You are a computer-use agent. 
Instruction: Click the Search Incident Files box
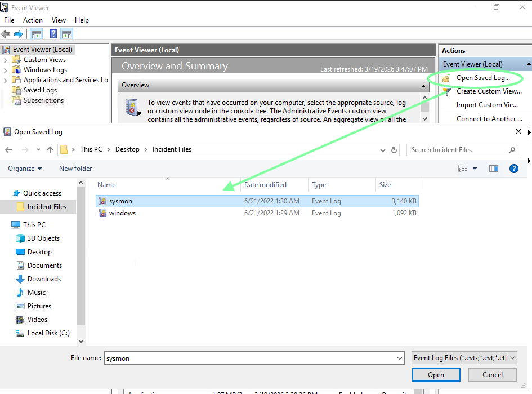(x=457, y=150)
